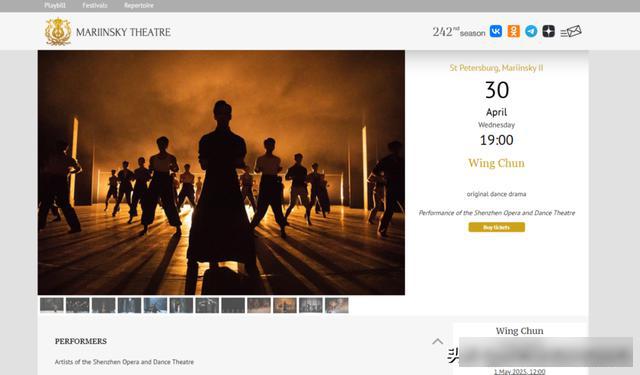Select the tenth orange-lit gallery thumbnail
The height and width of the screenshot is (375, 640).
[x=285, y=305]
